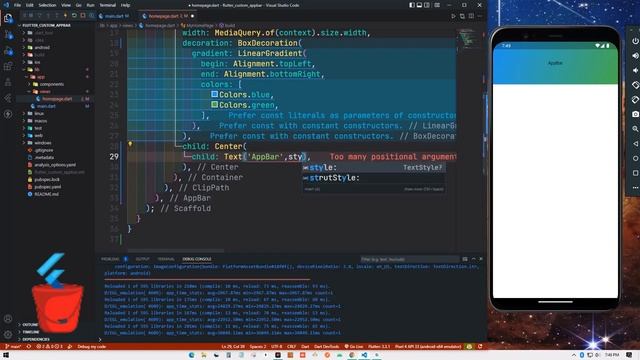
Task: Open the Thunder Client lightning icon
Action: pos(8,114)
